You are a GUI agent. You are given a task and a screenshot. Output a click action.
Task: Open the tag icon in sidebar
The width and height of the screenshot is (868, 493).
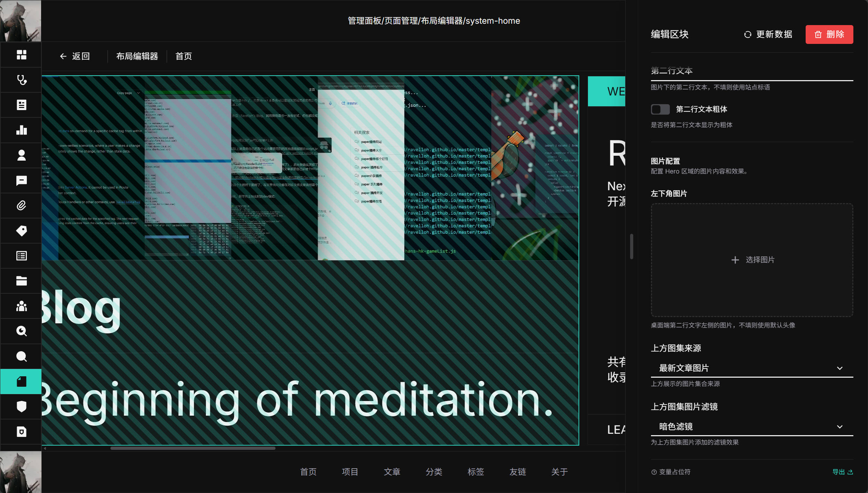[21, 231]
